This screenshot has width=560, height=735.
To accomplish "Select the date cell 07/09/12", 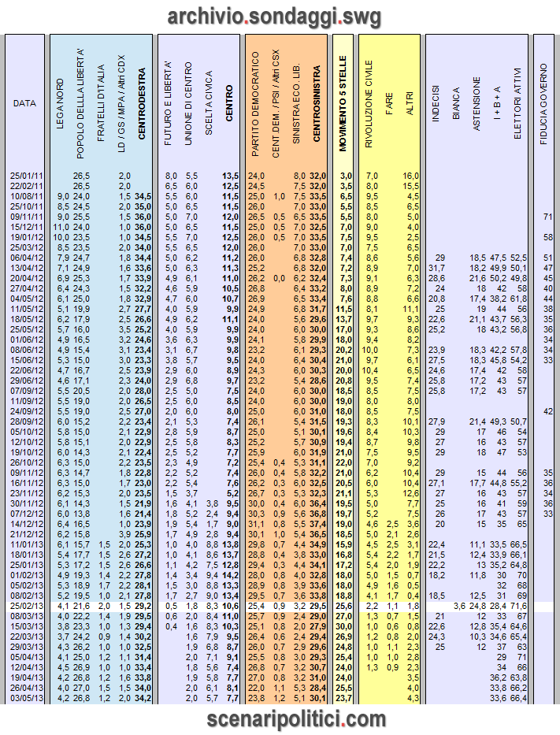I will coord(26,391).
